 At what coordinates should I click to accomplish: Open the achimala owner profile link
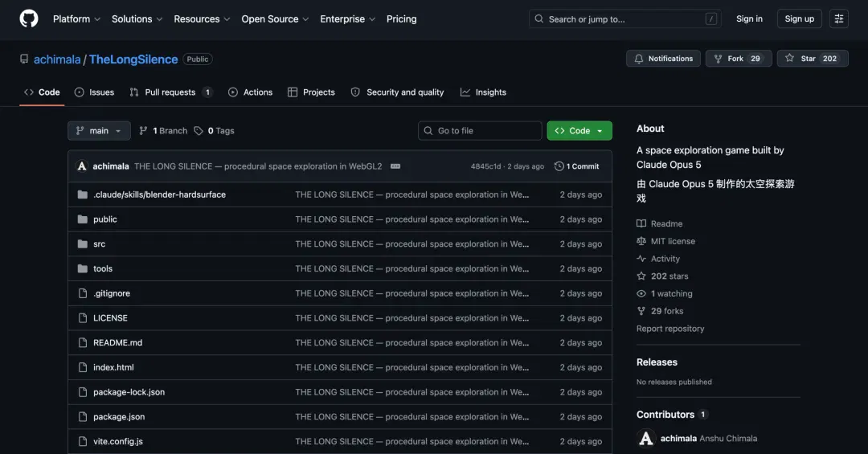pos(57,59)
